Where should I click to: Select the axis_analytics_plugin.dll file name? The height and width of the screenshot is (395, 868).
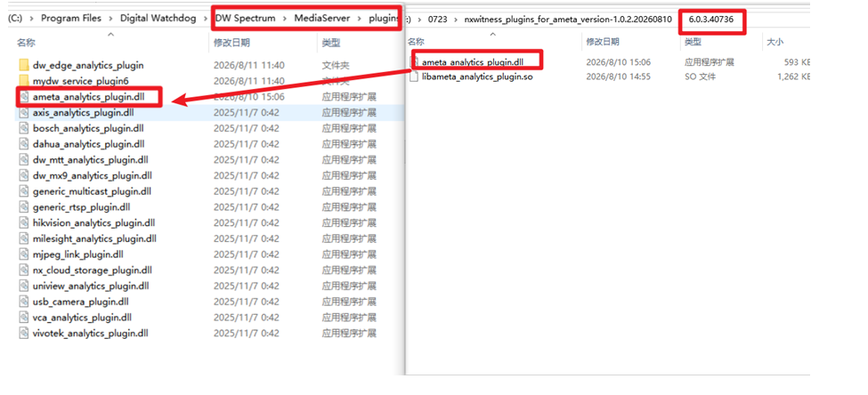(83, 113)
